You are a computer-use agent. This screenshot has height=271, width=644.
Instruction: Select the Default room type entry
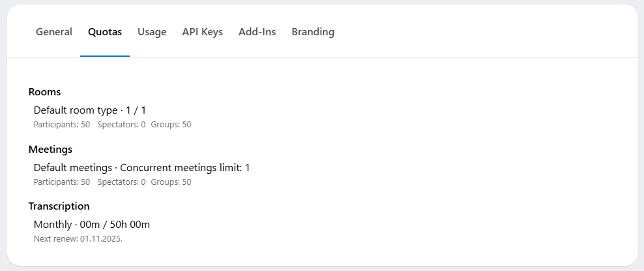pyautogui.click(x=90, y=110)
